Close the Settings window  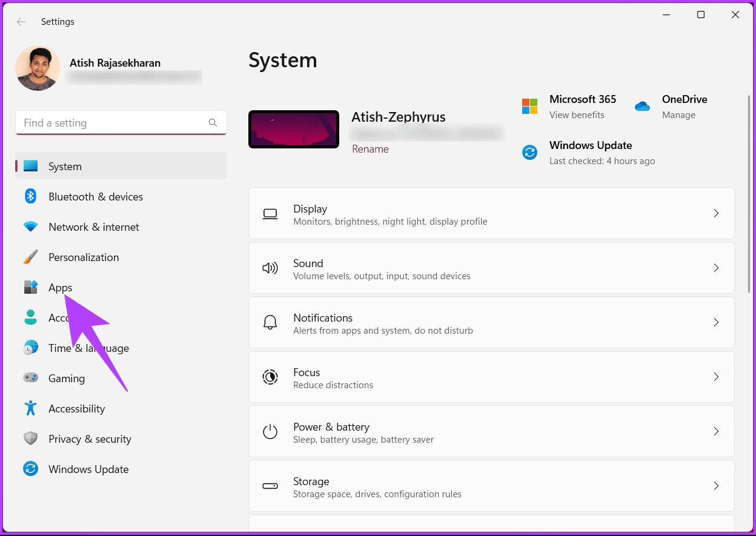tap(735, 15)
